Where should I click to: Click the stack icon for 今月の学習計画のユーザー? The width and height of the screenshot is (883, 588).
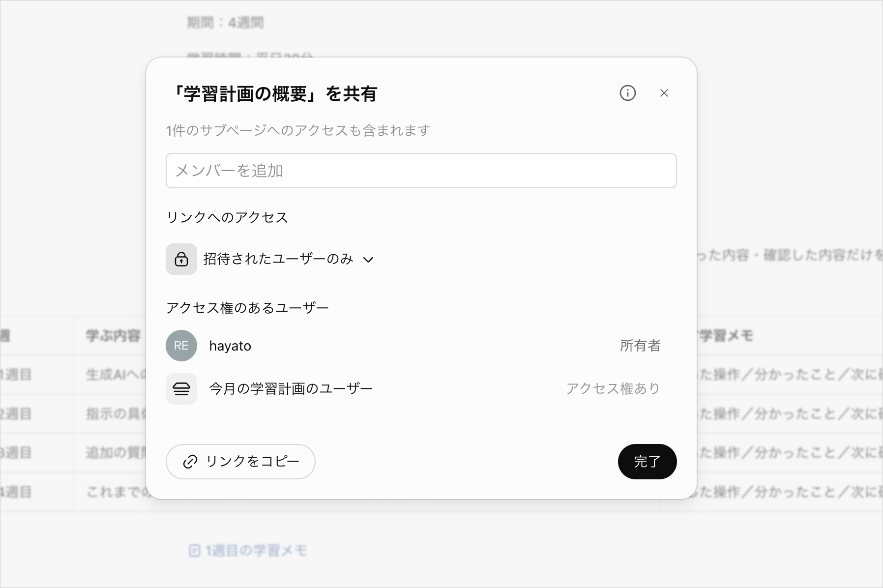click(x=181, y=389)
